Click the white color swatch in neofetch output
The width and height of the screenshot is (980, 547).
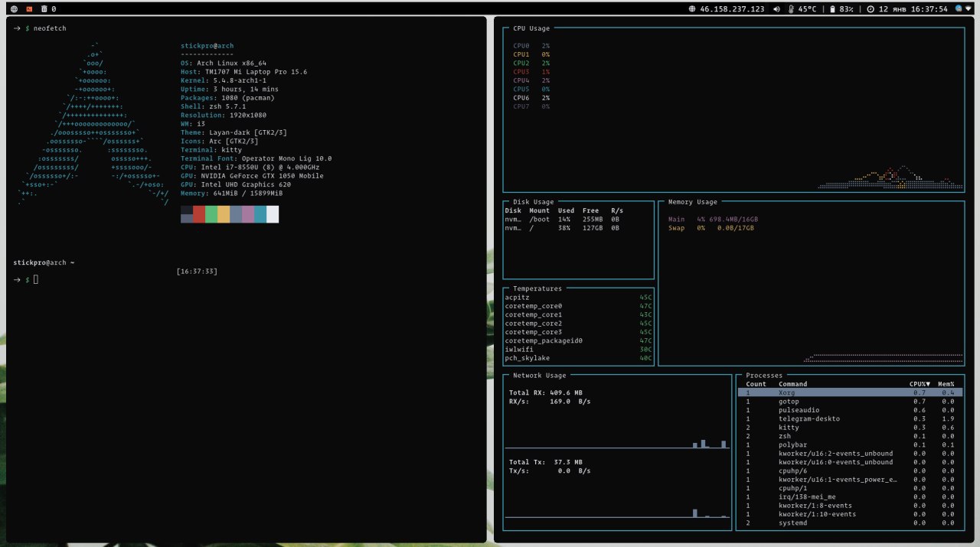pyautogui.click(x=273, y=214)
